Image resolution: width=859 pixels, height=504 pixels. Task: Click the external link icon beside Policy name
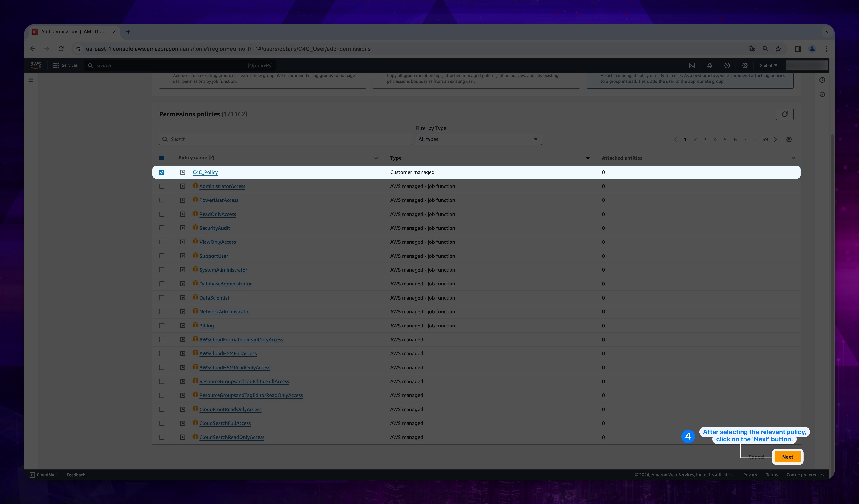(211, 158)
